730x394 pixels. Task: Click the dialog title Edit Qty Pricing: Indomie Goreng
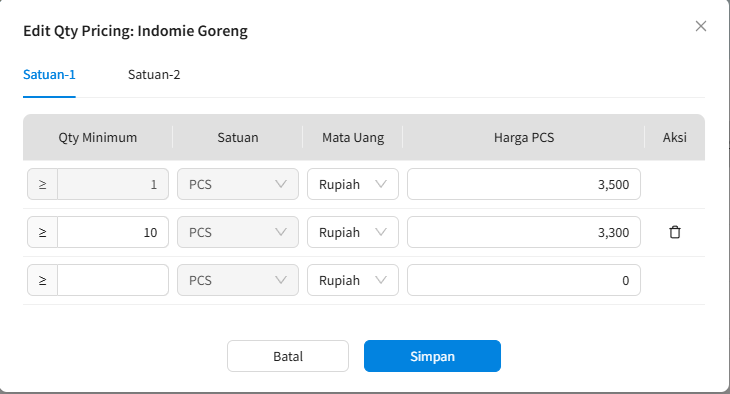point(135,31)
